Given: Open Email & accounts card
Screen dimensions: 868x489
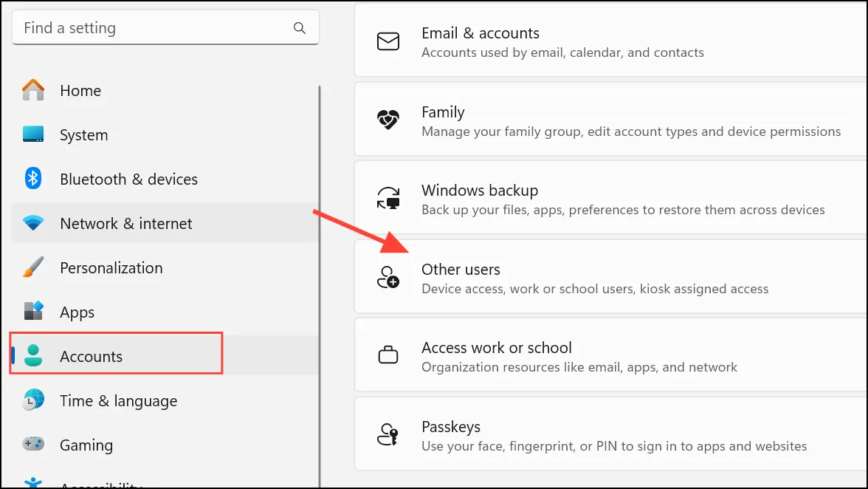Looking at the screenshot, I should pyautogui.click(x=610, y=41).
